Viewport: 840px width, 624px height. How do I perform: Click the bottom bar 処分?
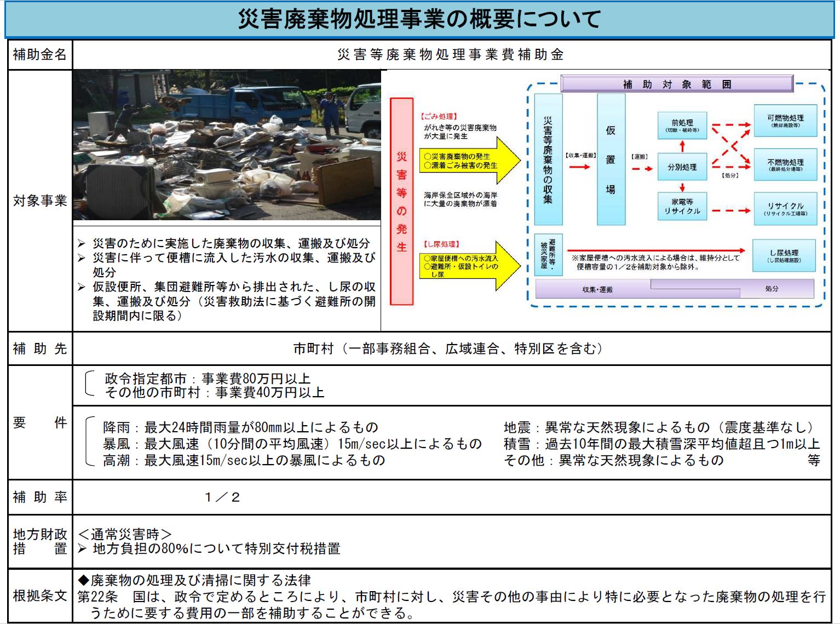(x=772, y=288)
